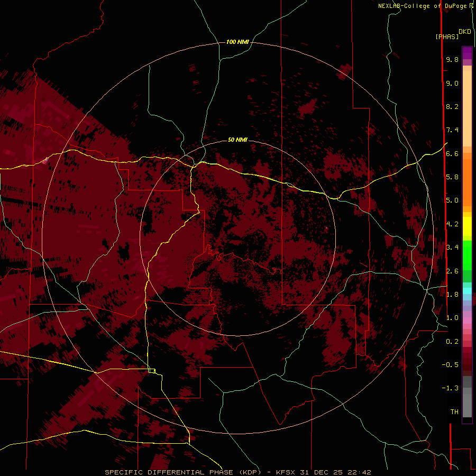Screen dimensions: 476x476
Task: Click the 2.6 value on the color scale
Action: point(452,271)
